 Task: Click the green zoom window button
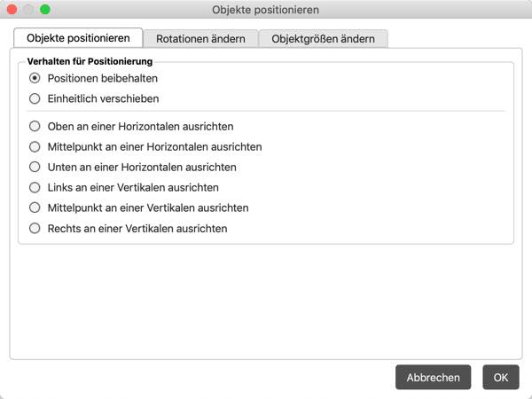coord(45,10)
